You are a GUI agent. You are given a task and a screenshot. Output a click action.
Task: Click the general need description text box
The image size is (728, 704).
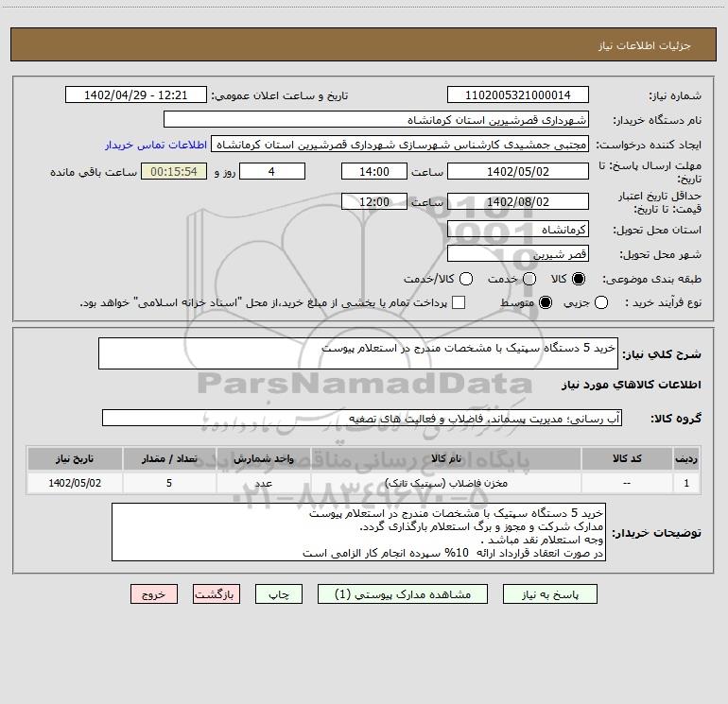pos(358,353)
